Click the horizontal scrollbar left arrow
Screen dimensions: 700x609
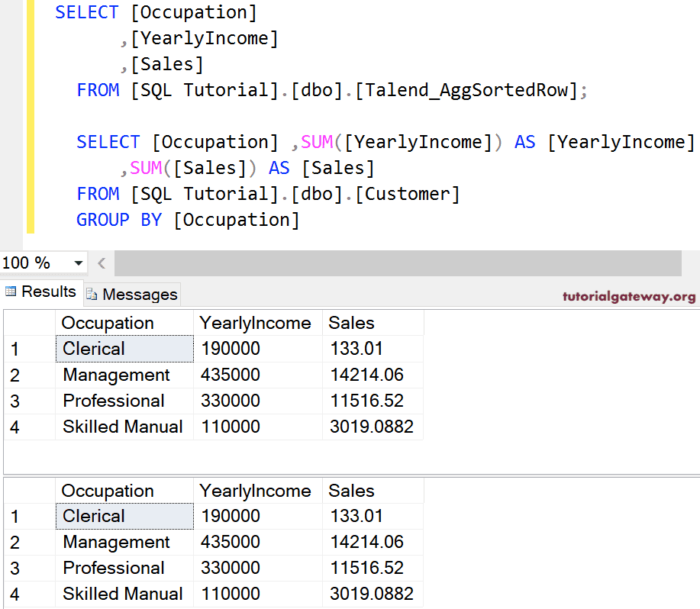(102, 263)
